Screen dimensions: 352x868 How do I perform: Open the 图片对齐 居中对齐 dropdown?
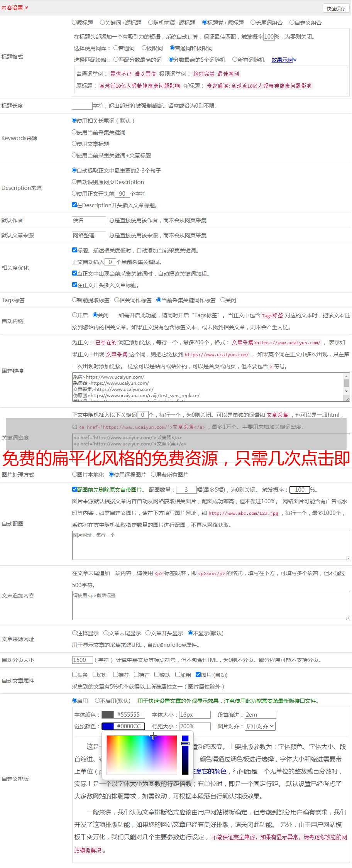pos(261,726)
